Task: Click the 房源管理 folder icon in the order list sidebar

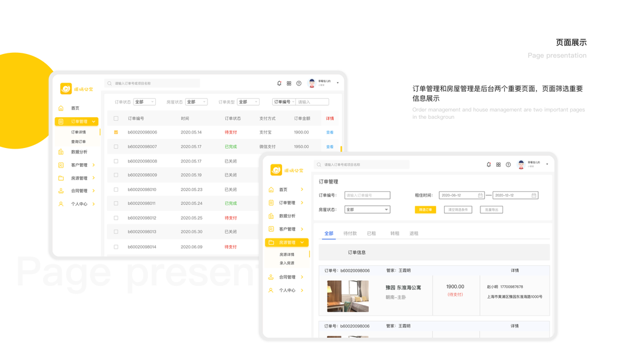Action: [x=61, y=178]
